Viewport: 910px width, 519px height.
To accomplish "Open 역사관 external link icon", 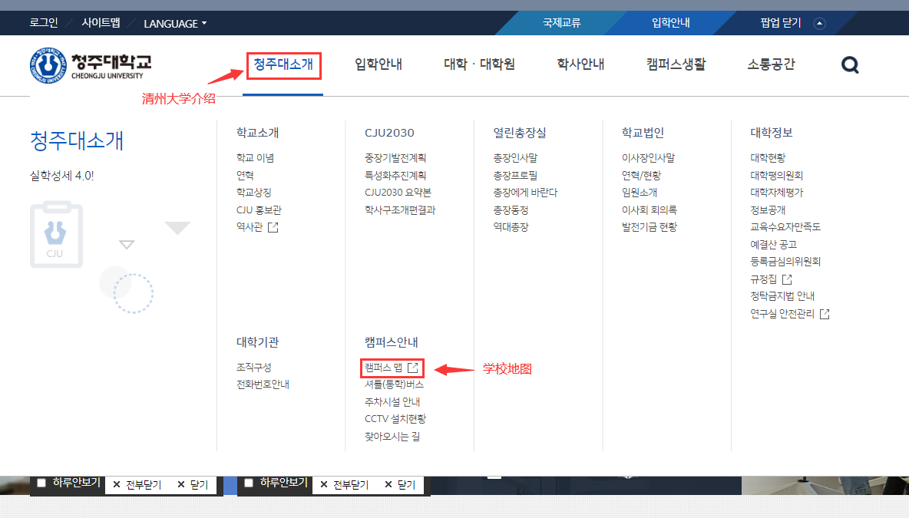I will [x=273, y=228].
